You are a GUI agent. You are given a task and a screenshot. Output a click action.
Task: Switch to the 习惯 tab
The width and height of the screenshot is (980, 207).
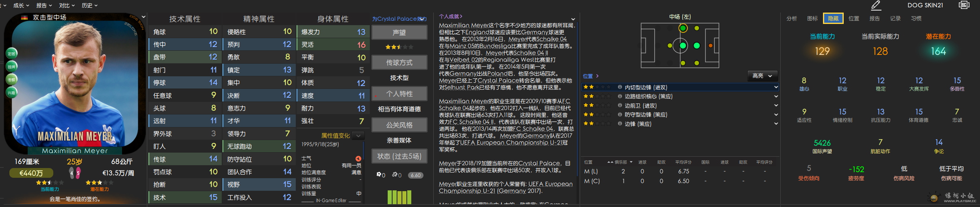916,18
